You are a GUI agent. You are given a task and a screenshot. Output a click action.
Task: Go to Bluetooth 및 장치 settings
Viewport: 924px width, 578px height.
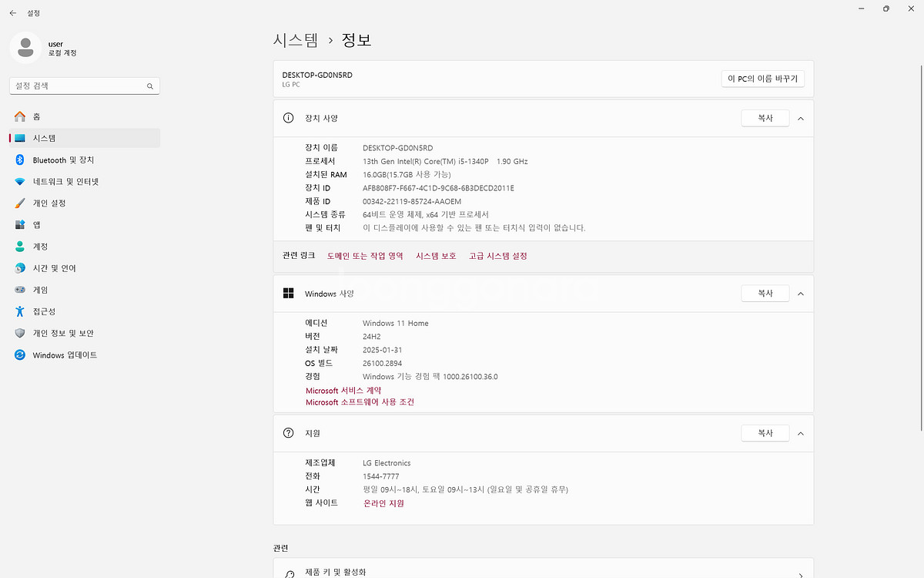click(85, 160)
